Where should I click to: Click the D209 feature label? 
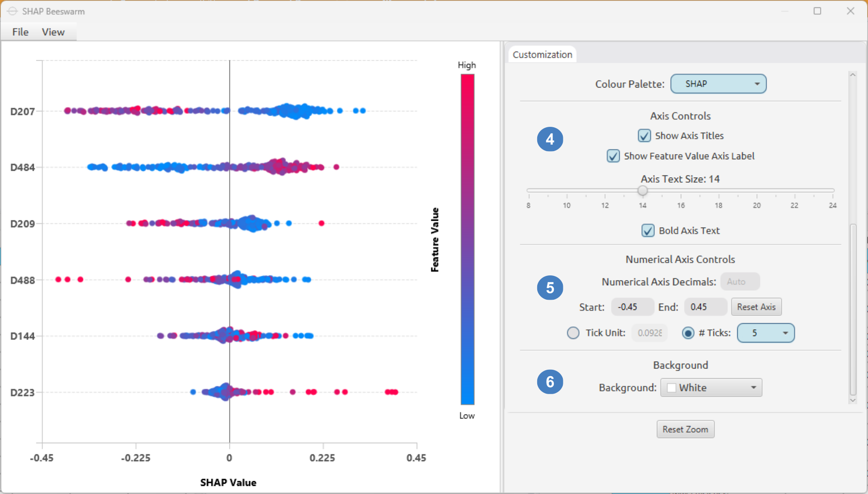[22, 224]
